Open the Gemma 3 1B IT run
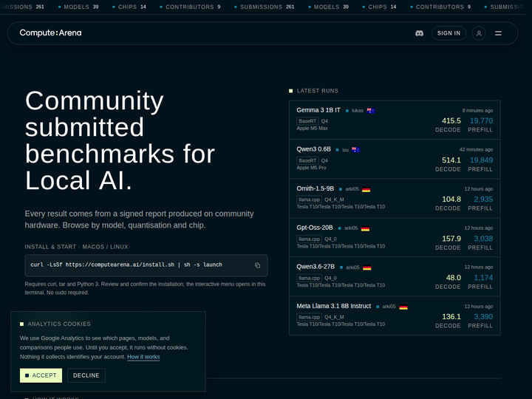Viewport: 532px width, 399px height. [395, 120]
